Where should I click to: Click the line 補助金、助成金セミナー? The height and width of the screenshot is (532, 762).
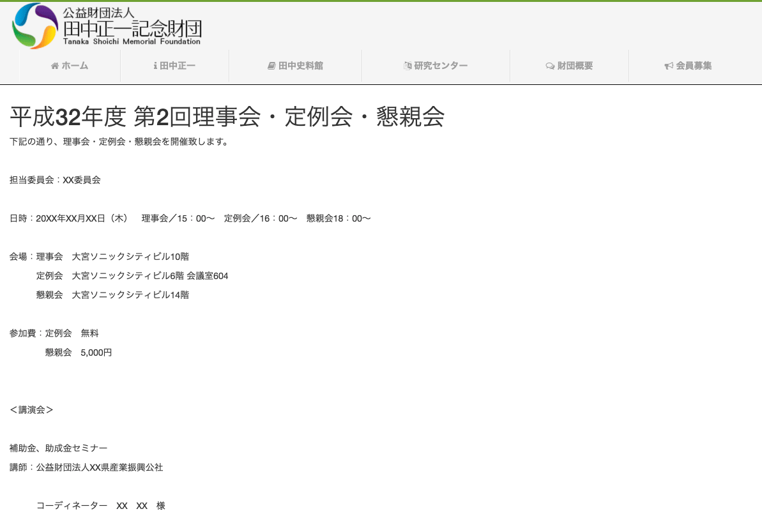point(58,448)
